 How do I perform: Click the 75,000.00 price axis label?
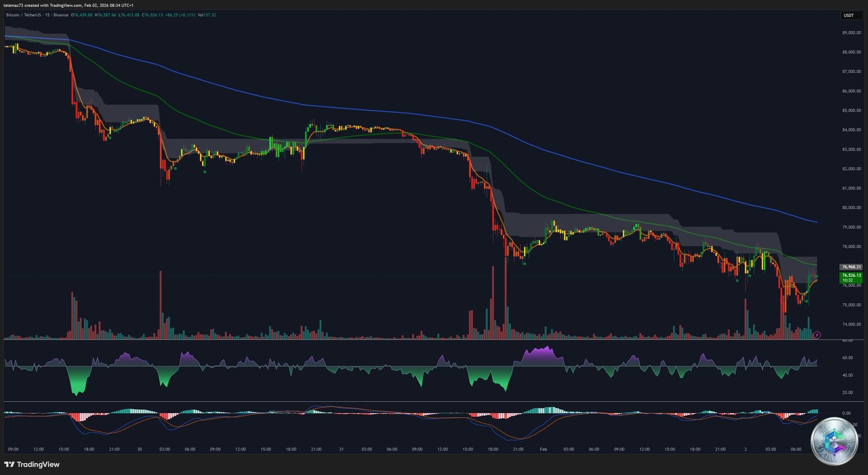[x=851, y=305]
